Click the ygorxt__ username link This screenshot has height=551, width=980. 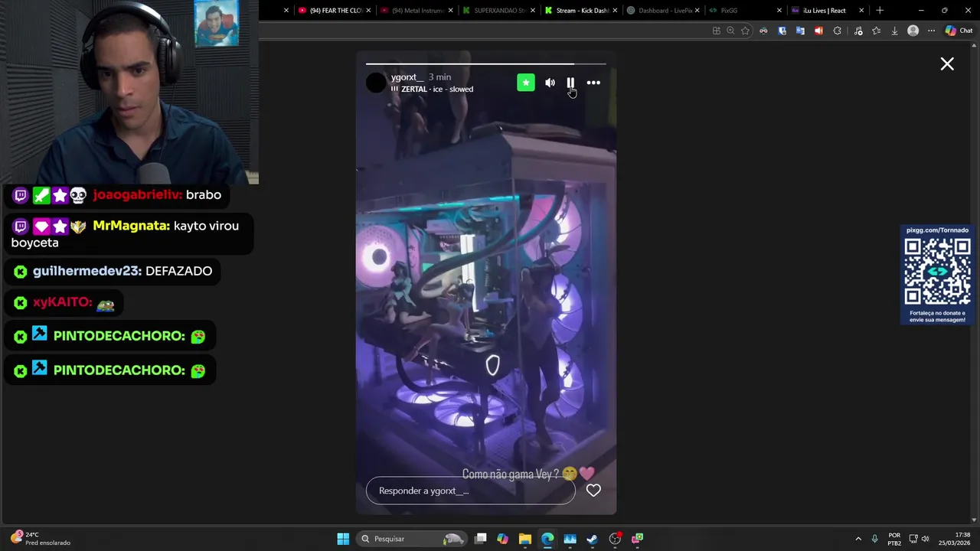pyautogui.click(x=407, y=77)
